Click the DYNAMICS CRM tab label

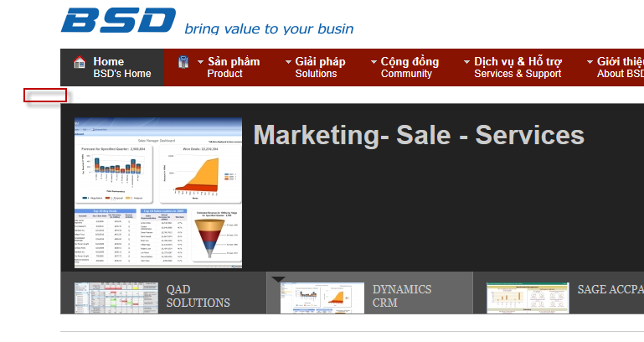point(402,296)
